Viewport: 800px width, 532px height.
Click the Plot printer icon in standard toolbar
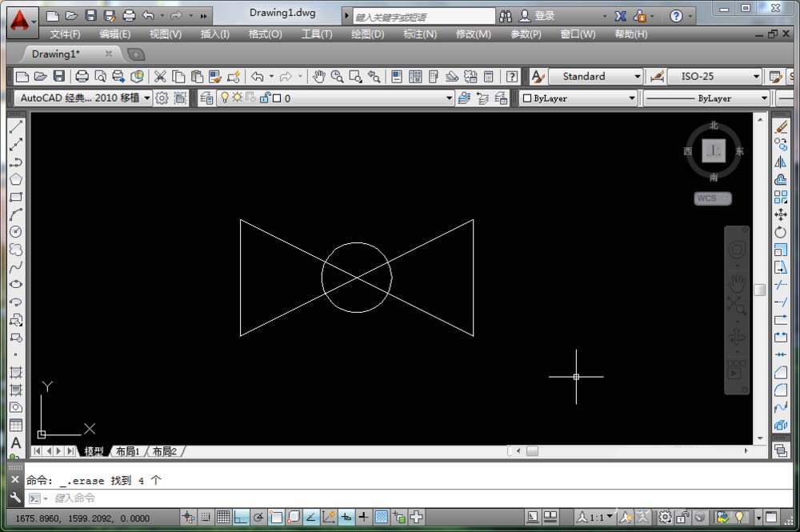point(82,77)
